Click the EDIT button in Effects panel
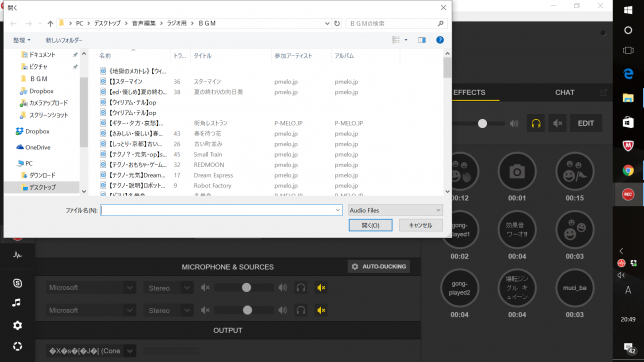 coord(586,123)
